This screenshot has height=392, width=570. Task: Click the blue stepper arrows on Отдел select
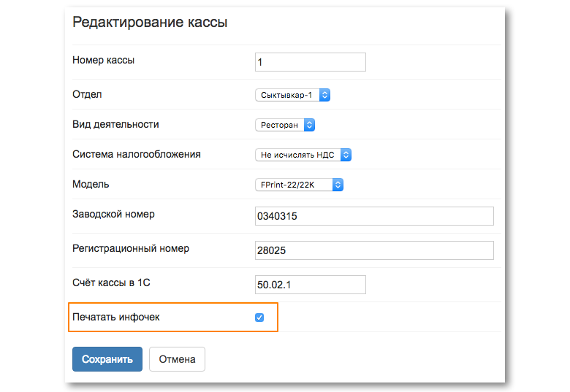pos(324,95)
